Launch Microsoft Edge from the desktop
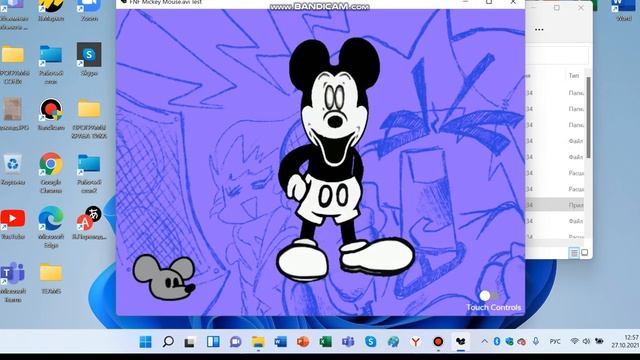The height and width of the screenshot is (360, 640). pyautogui.click(x=51, y=227)
